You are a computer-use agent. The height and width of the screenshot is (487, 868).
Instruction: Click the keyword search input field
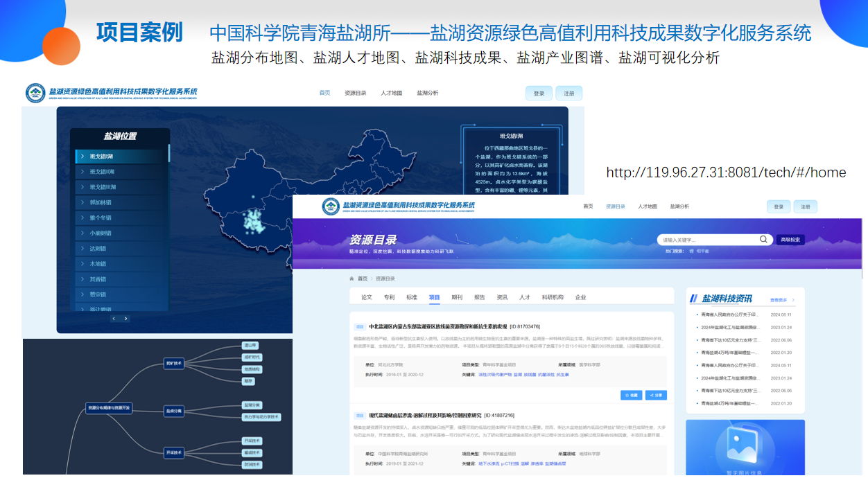pyautogui.click(x=709, y=240)
